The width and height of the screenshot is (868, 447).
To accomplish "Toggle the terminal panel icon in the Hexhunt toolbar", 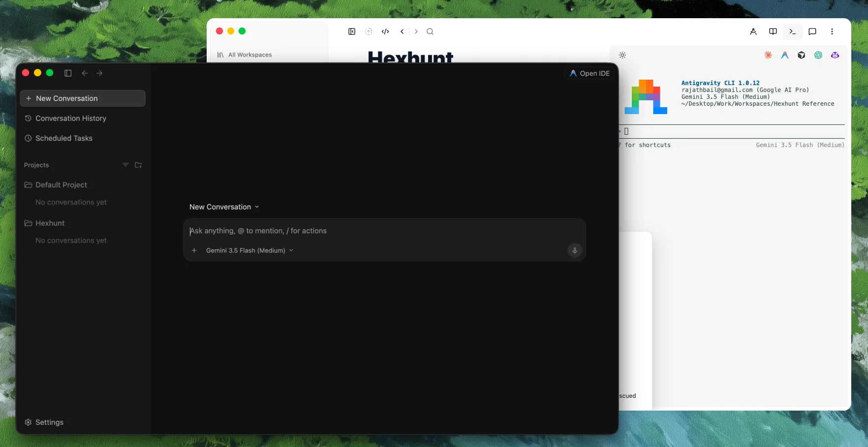I will tap(793, 31).
